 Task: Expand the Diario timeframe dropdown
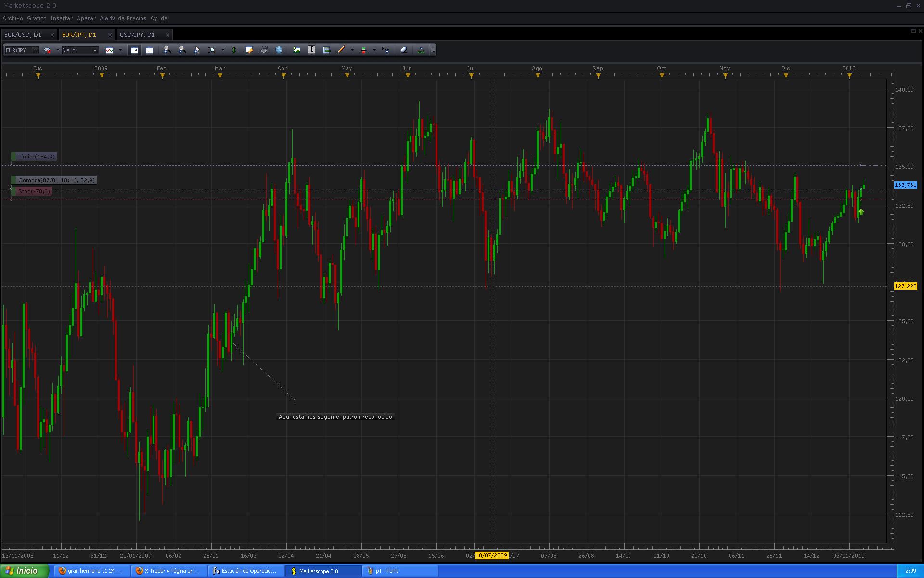coord(95,50)
